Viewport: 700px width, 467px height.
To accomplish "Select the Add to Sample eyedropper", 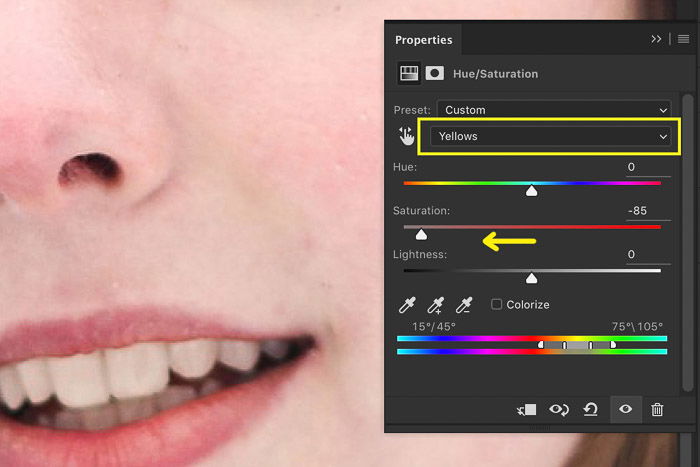I will pyautogui.click(x=435, y=305).
